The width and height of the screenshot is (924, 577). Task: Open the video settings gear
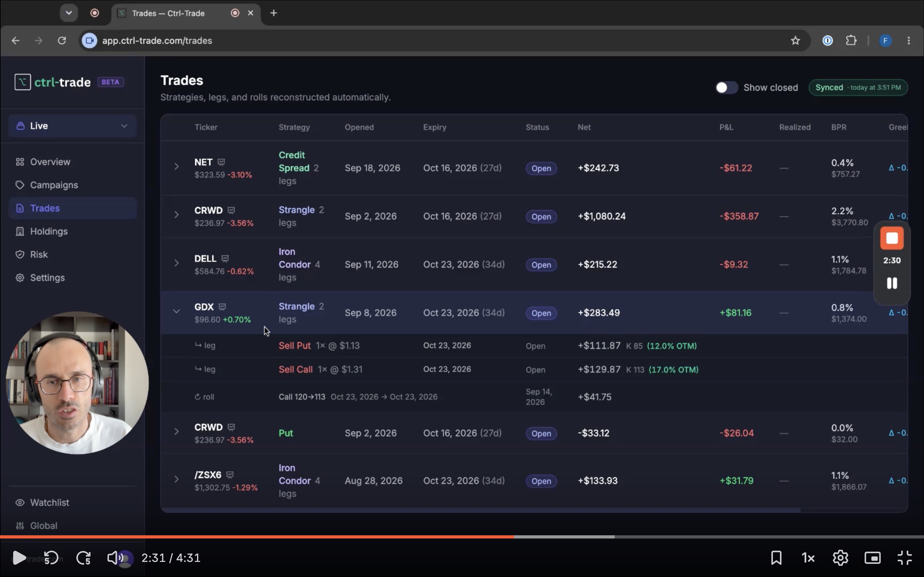point(841,558)
